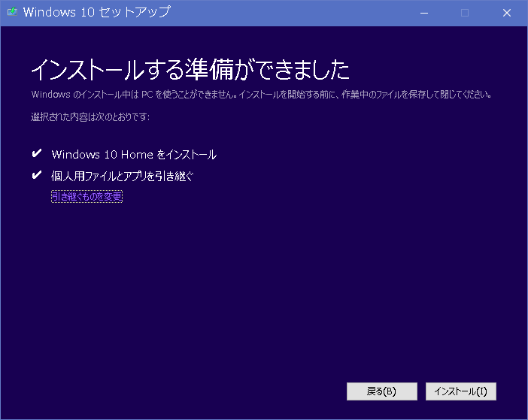Click the checkmark beside Windows 10 Home をインストール
This screenshot has height=420, width=528.
pos(37,153)
